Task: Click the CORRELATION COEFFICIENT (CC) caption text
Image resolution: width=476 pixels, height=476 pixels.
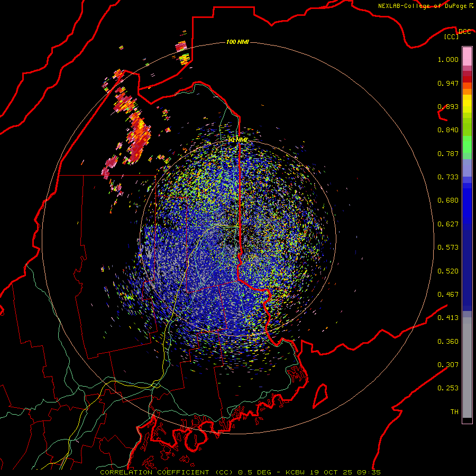Action: (x=167, y=472)
